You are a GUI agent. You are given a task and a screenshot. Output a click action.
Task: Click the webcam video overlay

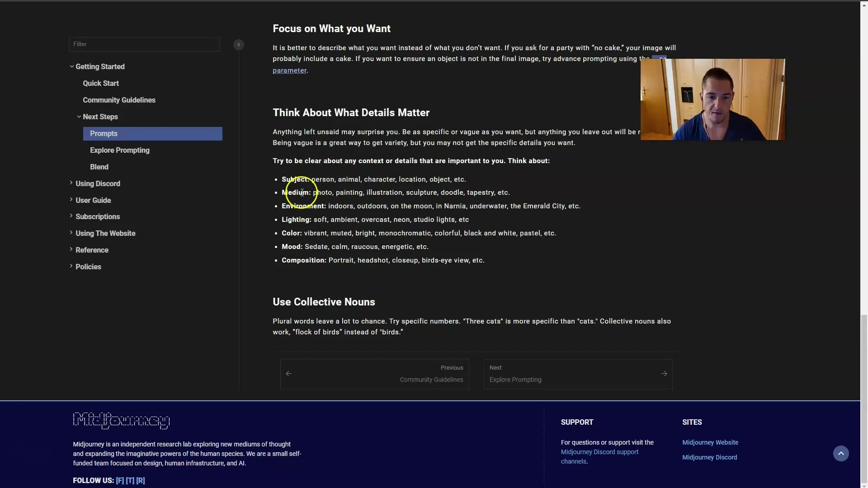pos(712,99)
